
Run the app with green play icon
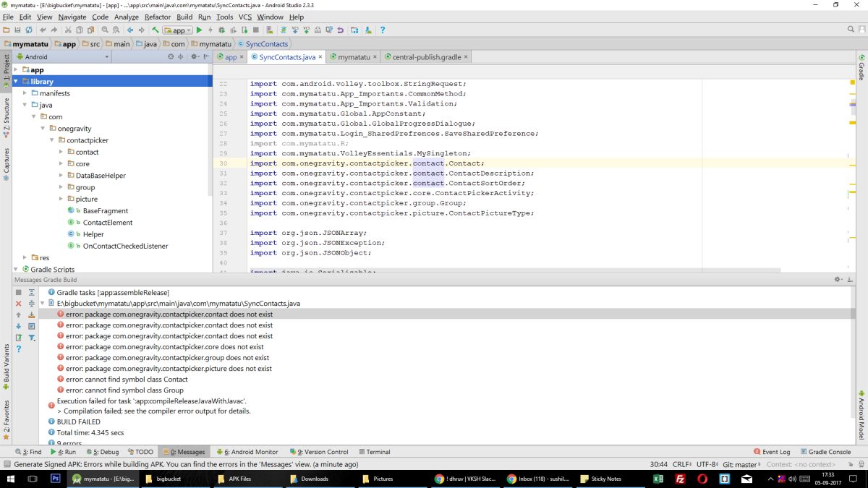pyautogui.click(x=198, y=30)
